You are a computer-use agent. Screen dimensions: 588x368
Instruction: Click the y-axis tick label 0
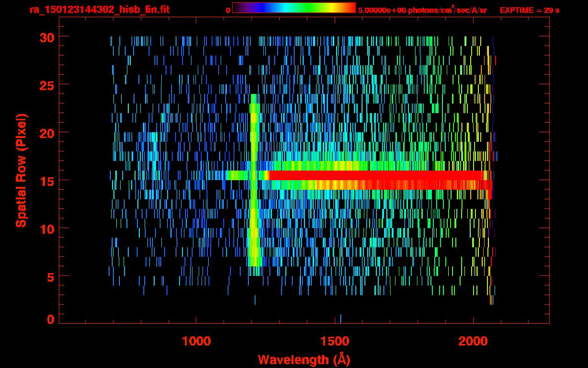[50, 320]
